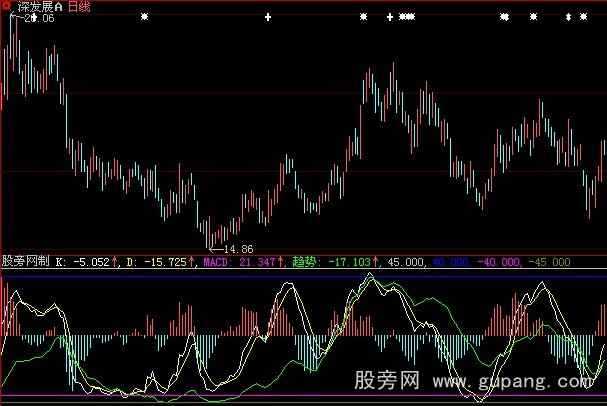Screen dimensions: 607x406
Task: Click the blue 40.000 level label
Action: point(450,262)
